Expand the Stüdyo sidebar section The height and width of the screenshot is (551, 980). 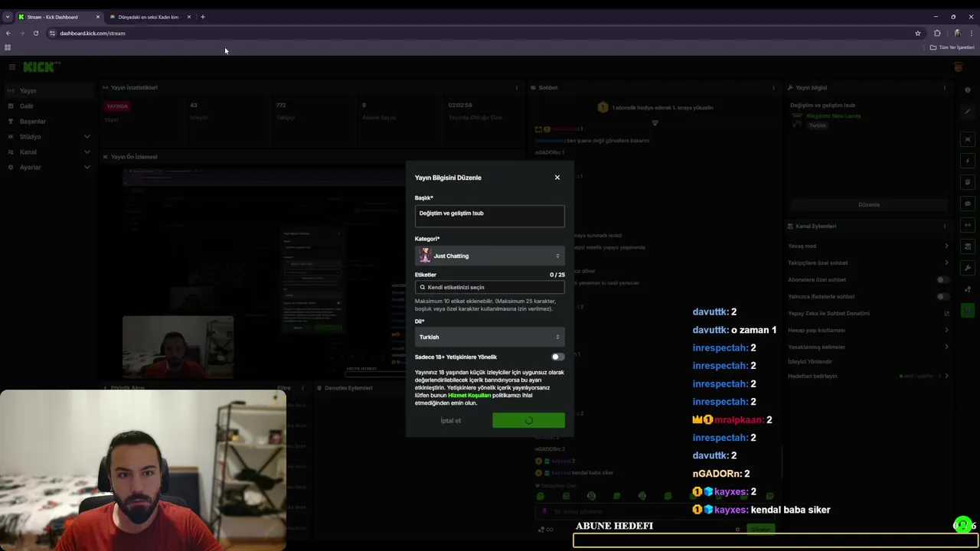pos(49,136)
